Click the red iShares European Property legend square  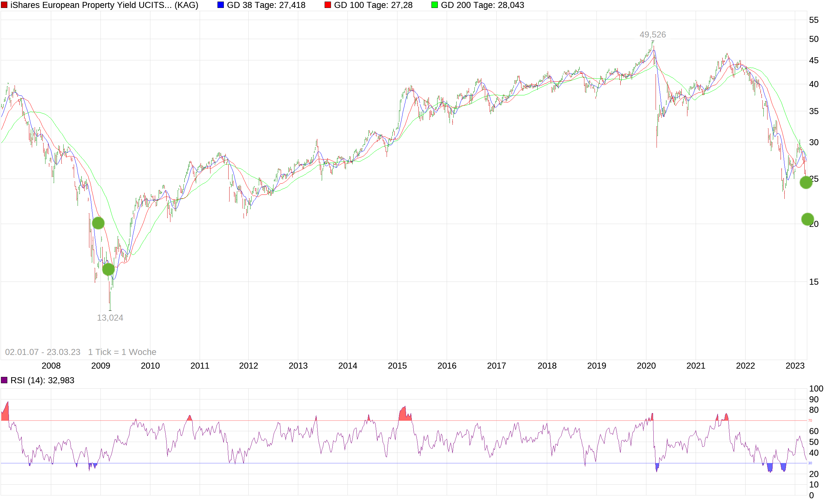pyautogui.click(x=4, y=5)
